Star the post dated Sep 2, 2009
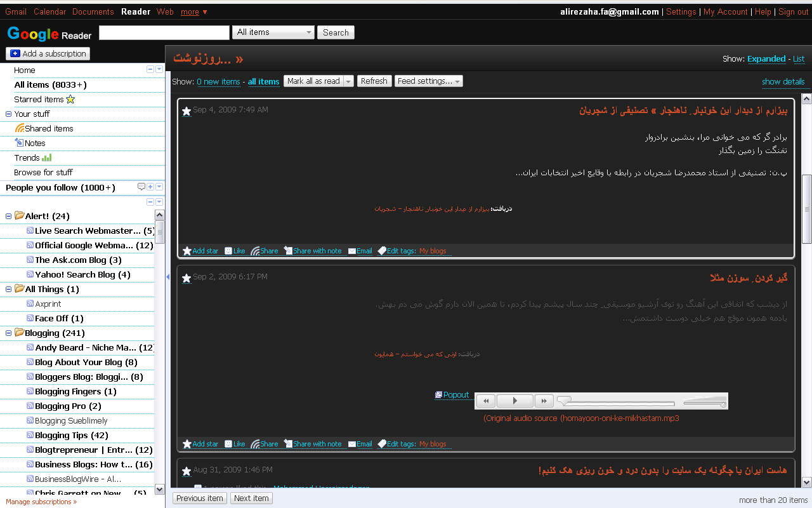The height and width of the screenshot is (508, 812). coord(187,278)
